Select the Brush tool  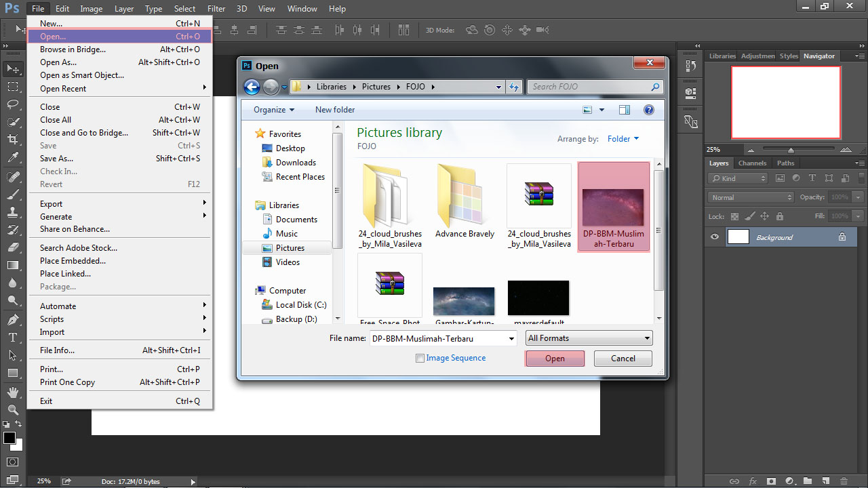click(x=13, y=195)
